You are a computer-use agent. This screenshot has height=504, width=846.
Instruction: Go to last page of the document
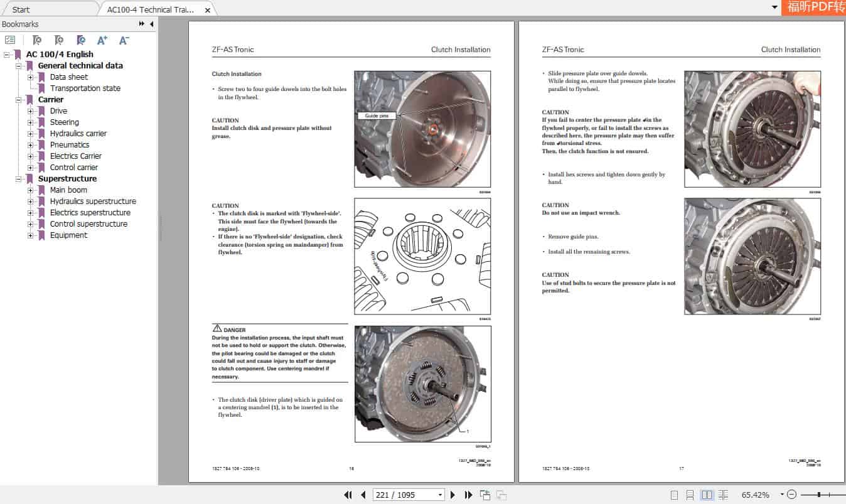468,495
